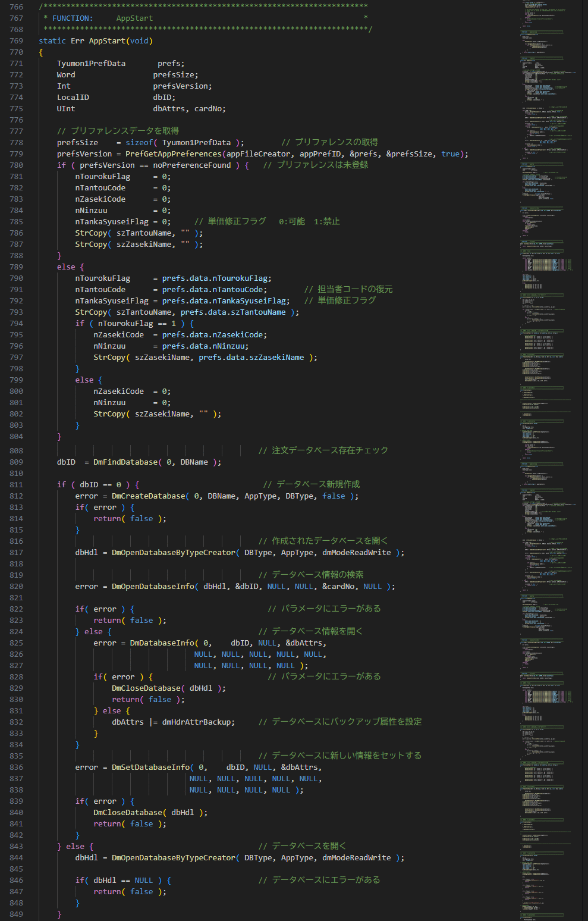Click line number 769 in the gutter
The image size is (588, 921).
tap(16, 41)
